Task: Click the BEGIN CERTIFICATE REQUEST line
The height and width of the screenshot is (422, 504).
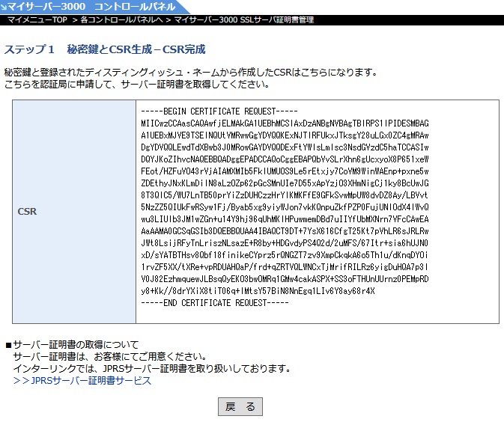Action: point(208,111)
